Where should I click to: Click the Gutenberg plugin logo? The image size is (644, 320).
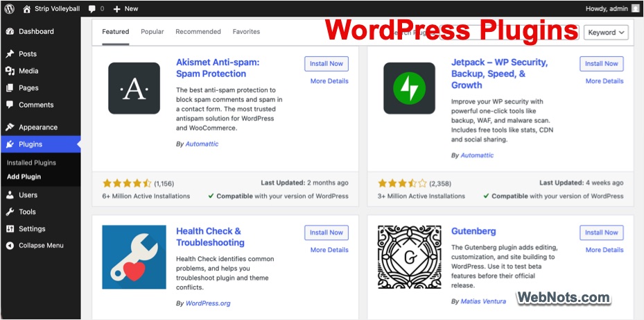410,257
